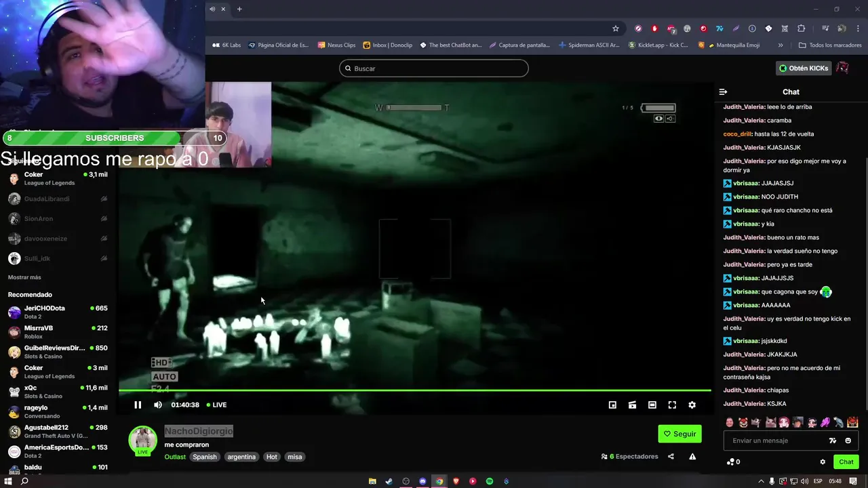Close the current muted browser tab
Screen dimensions: 868x488
(x=223, y=9)
